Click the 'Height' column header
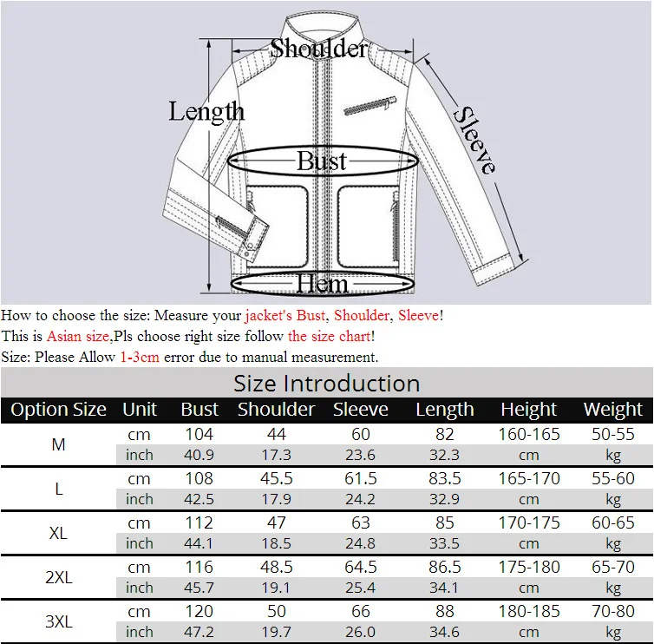 click(x=529, y=410)
